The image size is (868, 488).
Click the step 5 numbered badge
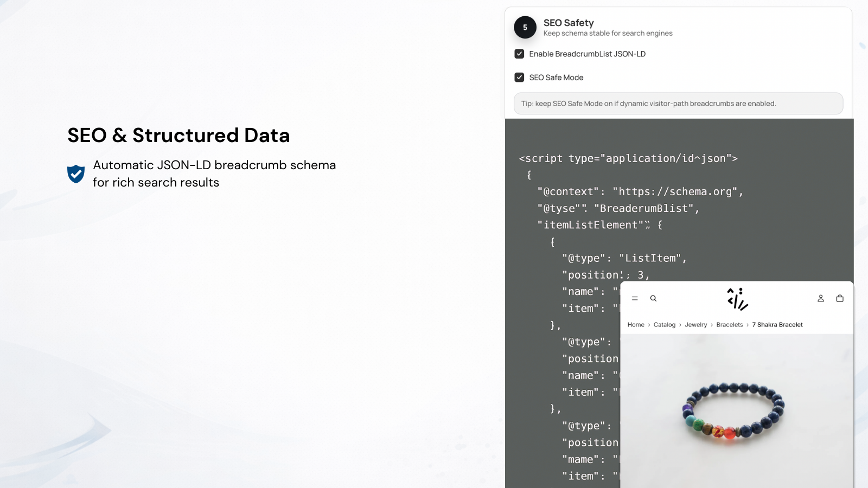525,27
